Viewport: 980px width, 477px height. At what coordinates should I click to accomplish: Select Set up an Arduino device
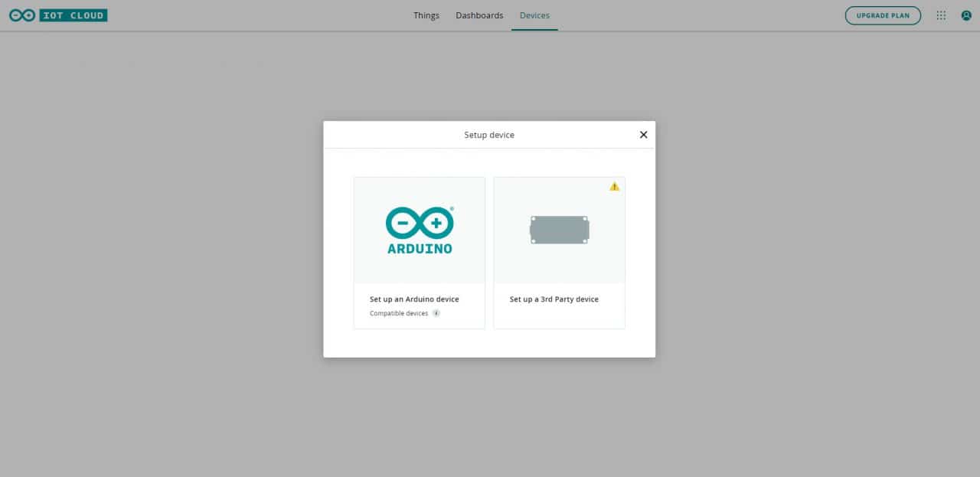point(414,299)
